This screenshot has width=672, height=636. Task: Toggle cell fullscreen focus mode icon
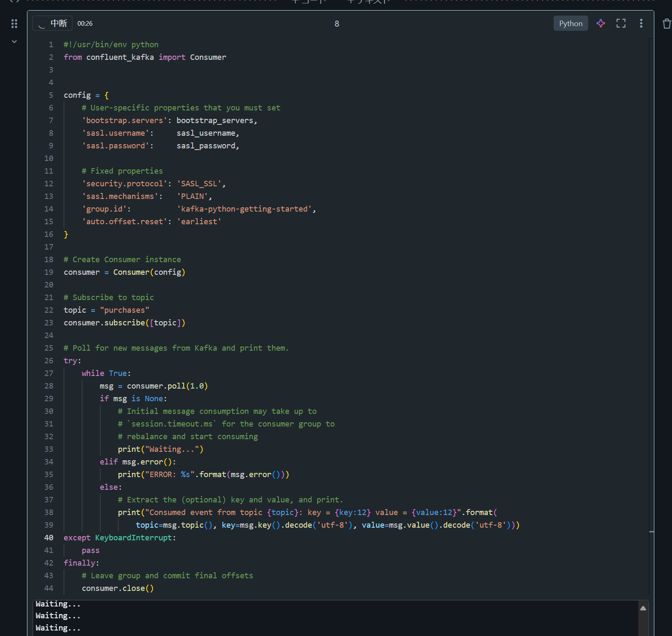(x=621, y=24)
